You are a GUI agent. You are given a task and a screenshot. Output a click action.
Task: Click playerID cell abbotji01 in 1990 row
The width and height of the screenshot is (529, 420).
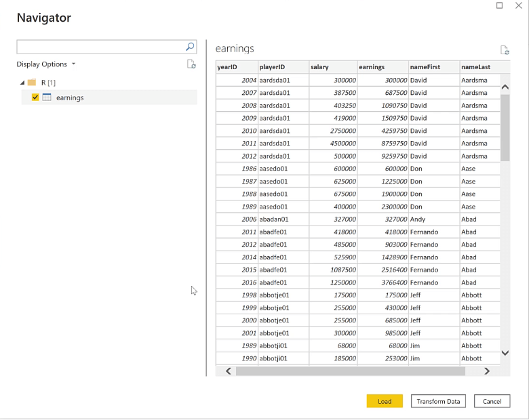283,358
